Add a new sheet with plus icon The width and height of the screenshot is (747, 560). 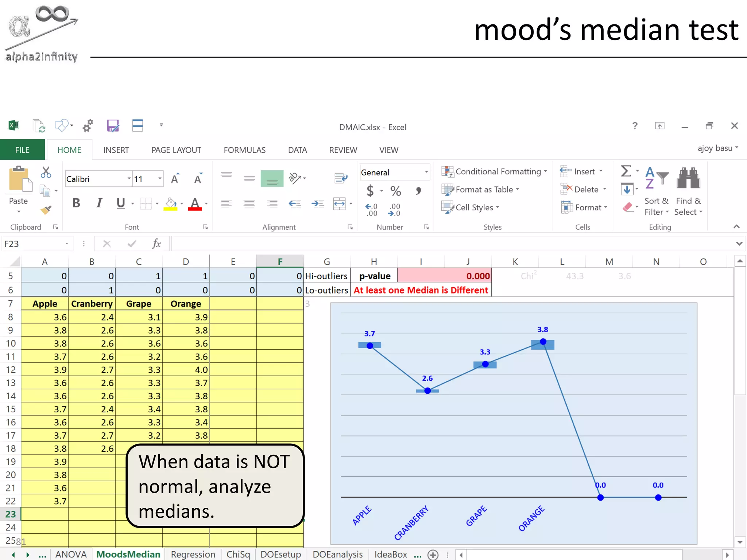click(433, 555)
